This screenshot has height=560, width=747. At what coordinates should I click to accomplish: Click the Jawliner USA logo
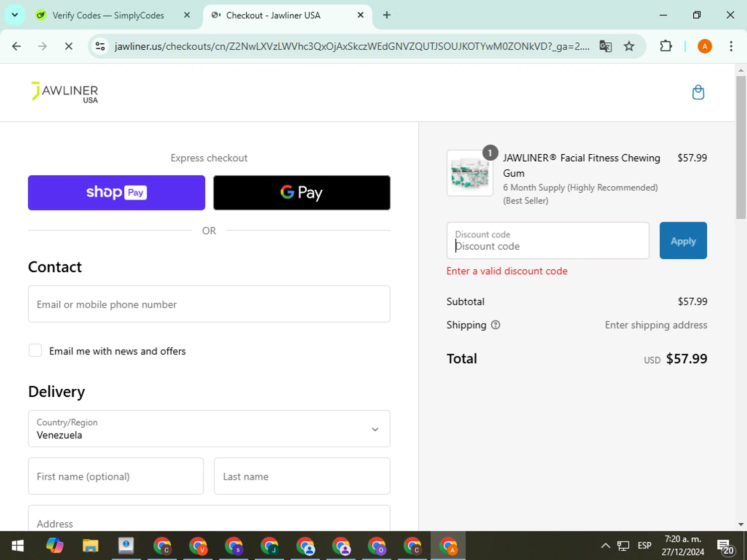[65, 93]
